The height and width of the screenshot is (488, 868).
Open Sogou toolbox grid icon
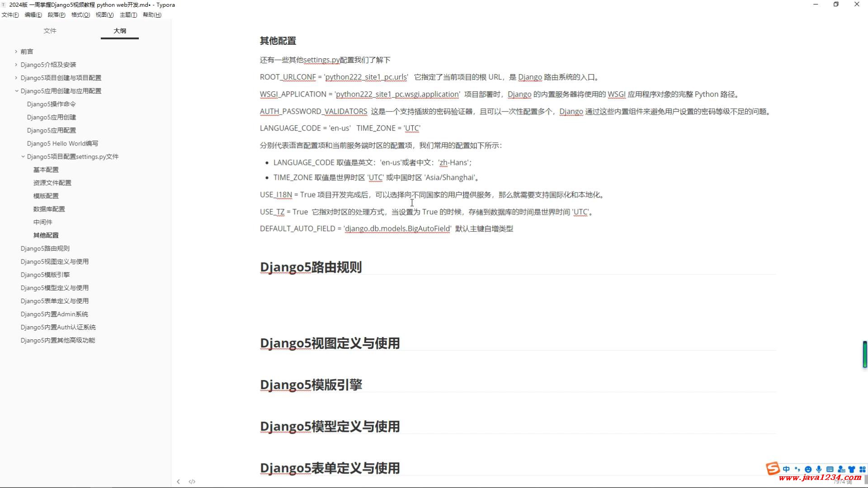coord(862,469)
